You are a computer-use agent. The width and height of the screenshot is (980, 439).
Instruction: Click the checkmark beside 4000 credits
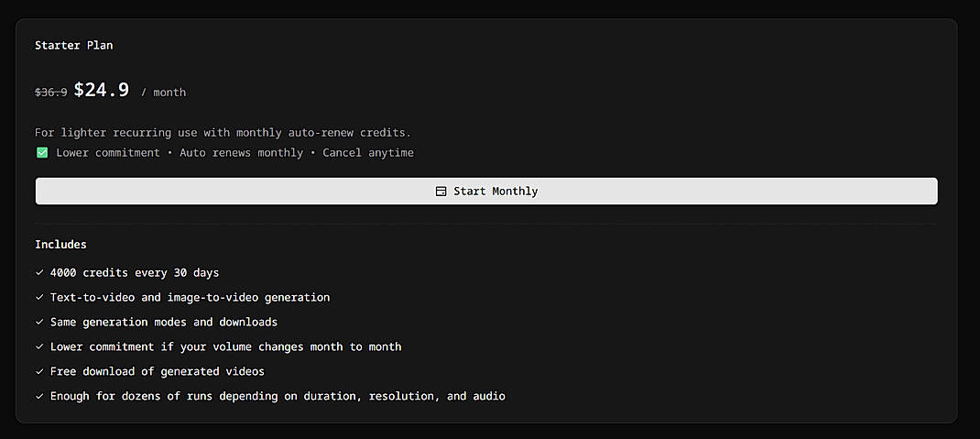pos(39,272)
